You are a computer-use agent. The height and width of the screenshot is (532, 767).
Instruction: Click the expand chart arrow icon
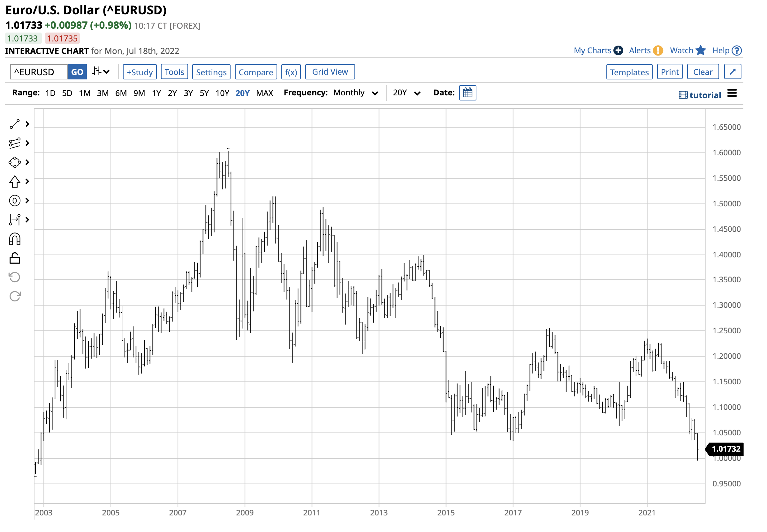[x=732, y=72]
